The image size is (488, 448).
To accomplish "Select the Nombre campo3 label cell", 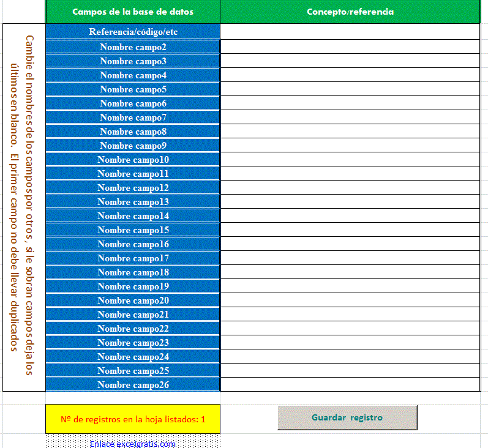I will tap(133, 61).
